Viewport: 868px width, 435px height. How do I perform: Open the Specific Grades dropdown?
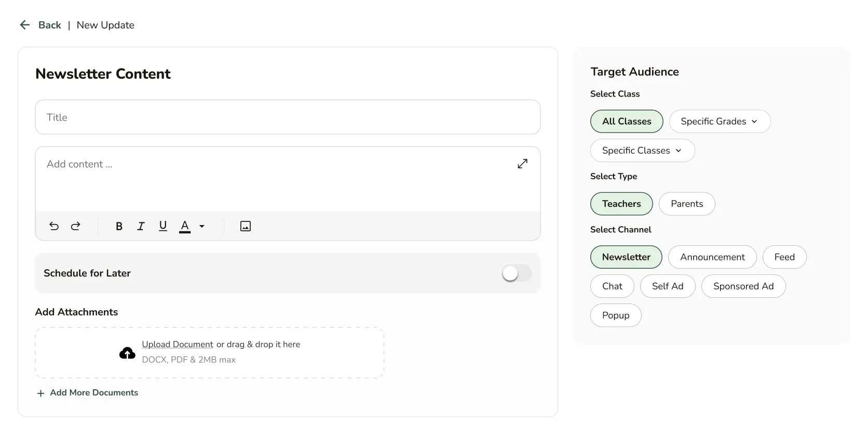(719, 122)
